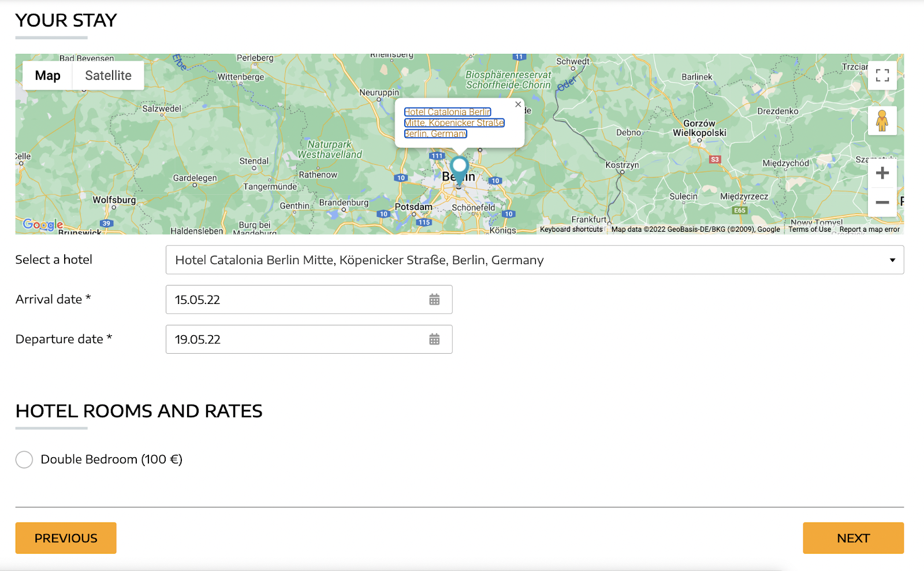This screenshot has width=924, height=571.
Task: Close the hotel info popup
Action: 518,105
